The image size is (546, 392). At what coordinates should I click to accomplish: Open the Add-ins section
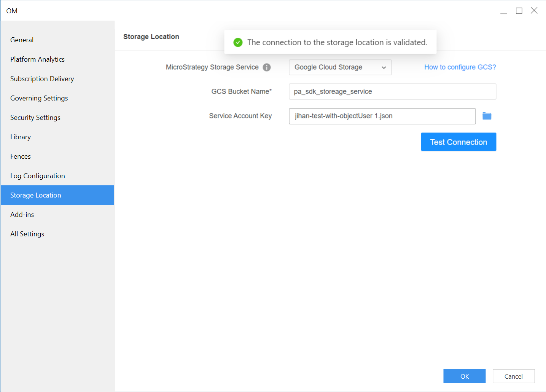(22, 215)
